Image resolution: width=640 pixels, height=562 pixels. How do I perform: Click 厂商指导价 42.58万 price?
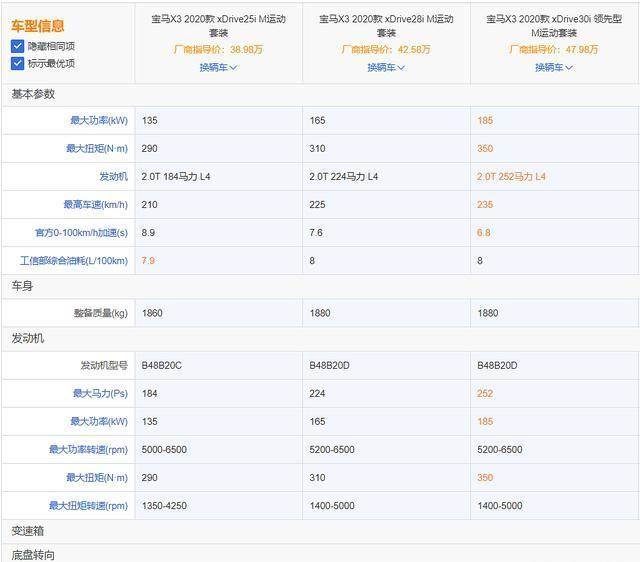pos(386,50)
